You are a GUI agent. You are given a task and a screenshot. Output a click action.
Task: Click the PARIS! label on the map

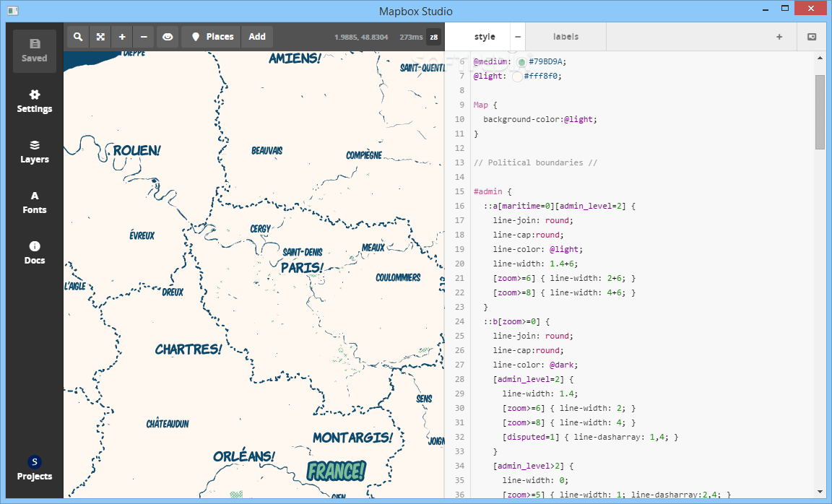coord(302,267)
